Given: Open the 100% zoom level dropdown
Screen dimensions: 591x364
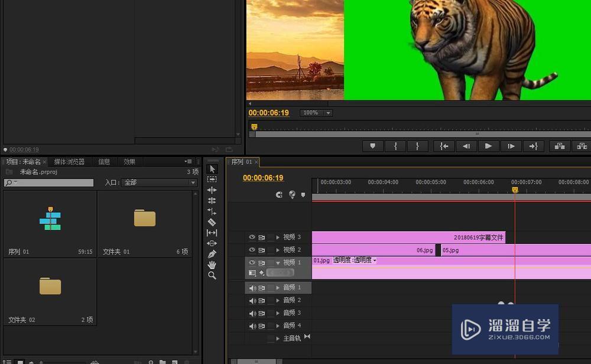Looking at the screenshot, I should click(316, 113).
